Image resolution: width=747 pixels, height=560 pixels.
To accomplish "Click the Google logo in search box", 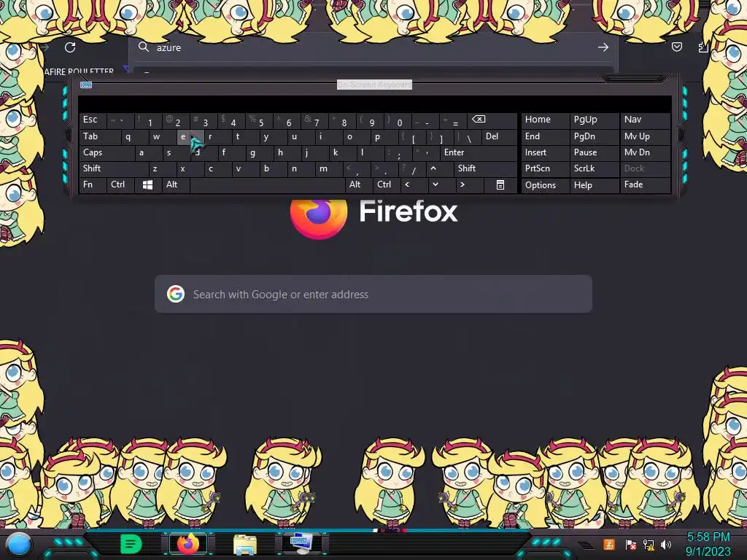I will 176,294.
